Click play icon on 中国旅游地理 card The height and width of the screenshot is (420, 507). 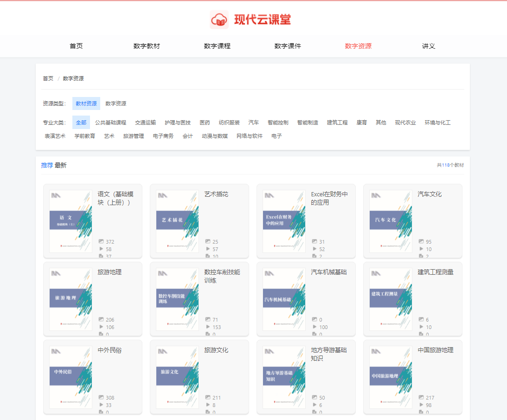point(421,405)
